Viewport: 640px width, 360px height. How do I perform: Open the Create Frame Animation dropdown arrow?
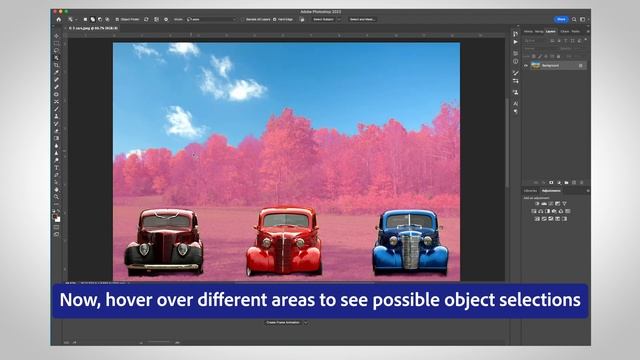[306, 322]
